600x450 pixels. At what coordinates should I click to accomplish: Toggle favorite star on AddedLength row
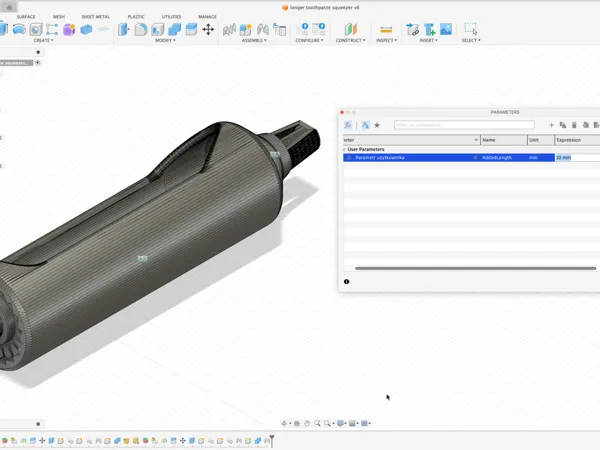click(x=349, y=158)
